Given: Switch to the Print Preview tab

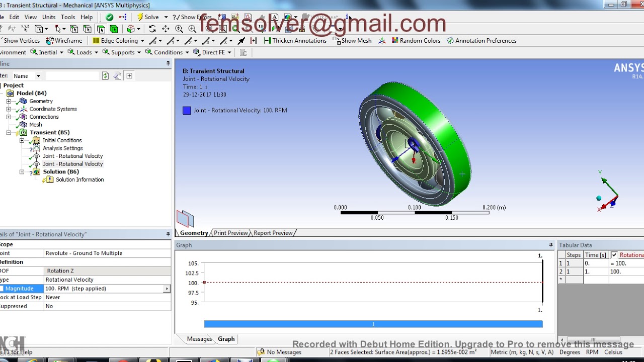Looking at the screenshot, I should [x=231, y=233].
